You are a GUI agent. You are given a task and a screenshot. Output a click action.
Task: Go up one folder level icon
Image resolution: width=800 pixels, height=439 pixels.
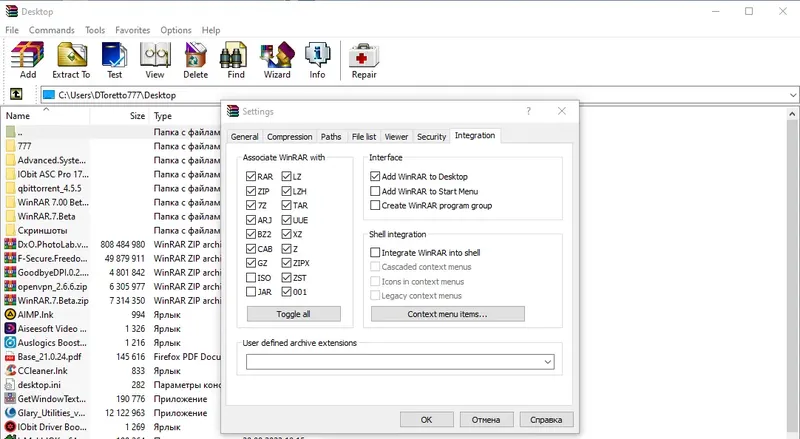pos(16,94)
